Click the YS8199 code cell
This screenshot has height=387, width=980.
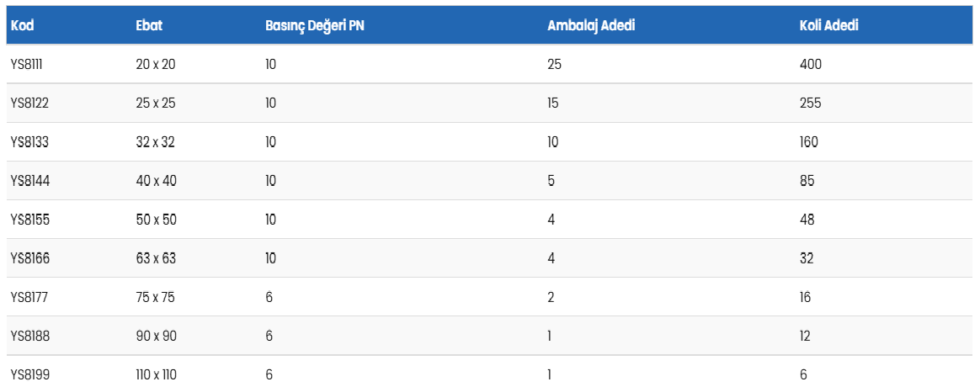pyautogui.click(x=29, y=374)
